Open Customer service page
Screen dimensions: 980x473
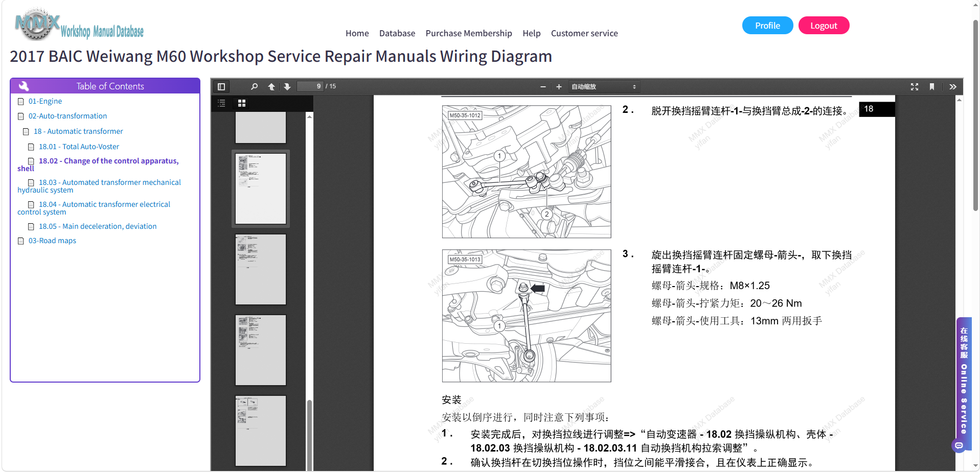(584, 33)
